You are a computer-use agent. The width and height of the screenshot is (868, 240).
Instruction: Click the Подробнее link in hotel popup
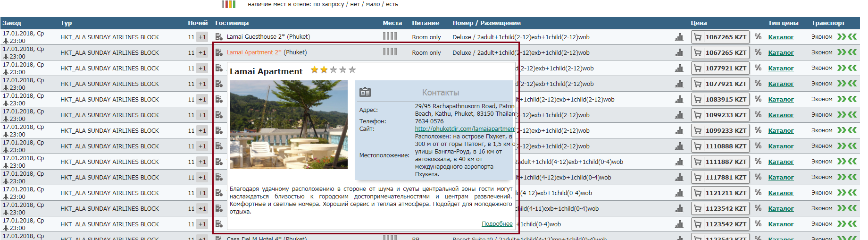coord(497,224)
